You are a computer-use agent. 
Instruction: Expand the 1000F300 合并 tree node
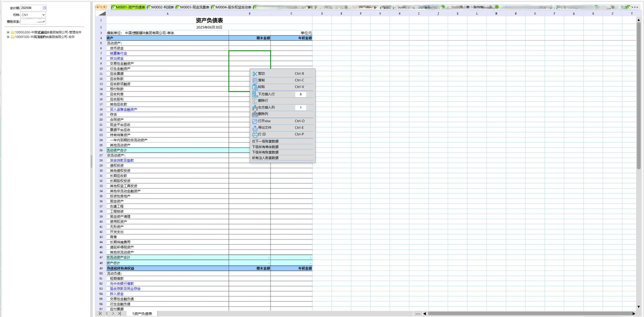click(8, 37)
